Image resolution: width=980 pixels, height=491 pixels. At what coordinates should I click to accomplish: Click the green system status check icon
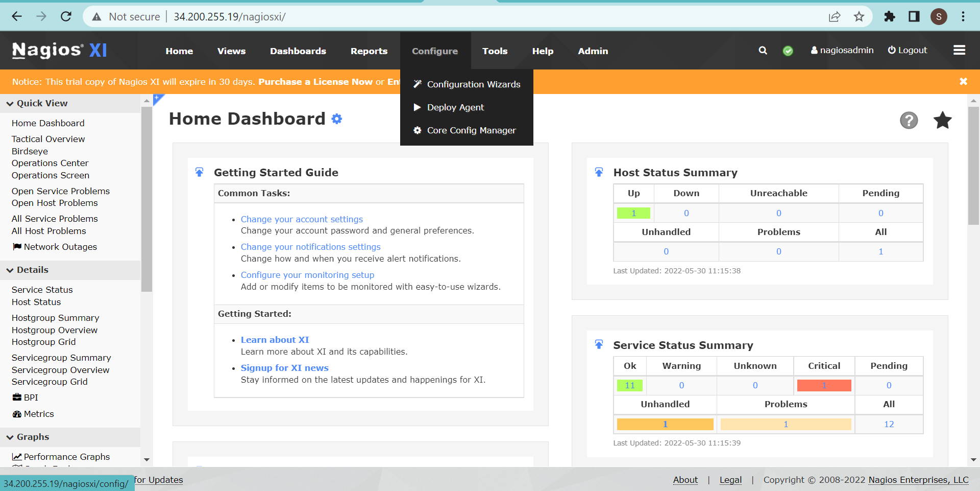(788, 51)
